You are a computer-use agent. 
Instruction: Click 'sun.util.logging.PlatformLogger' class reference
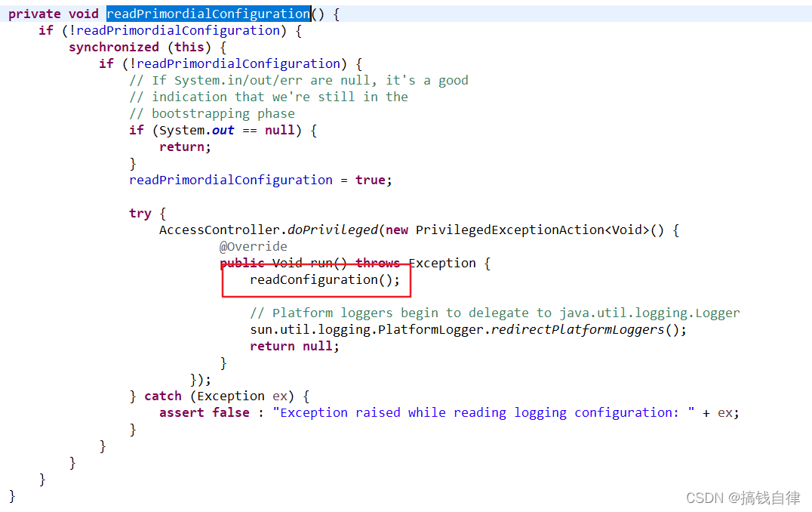point(367,329)
